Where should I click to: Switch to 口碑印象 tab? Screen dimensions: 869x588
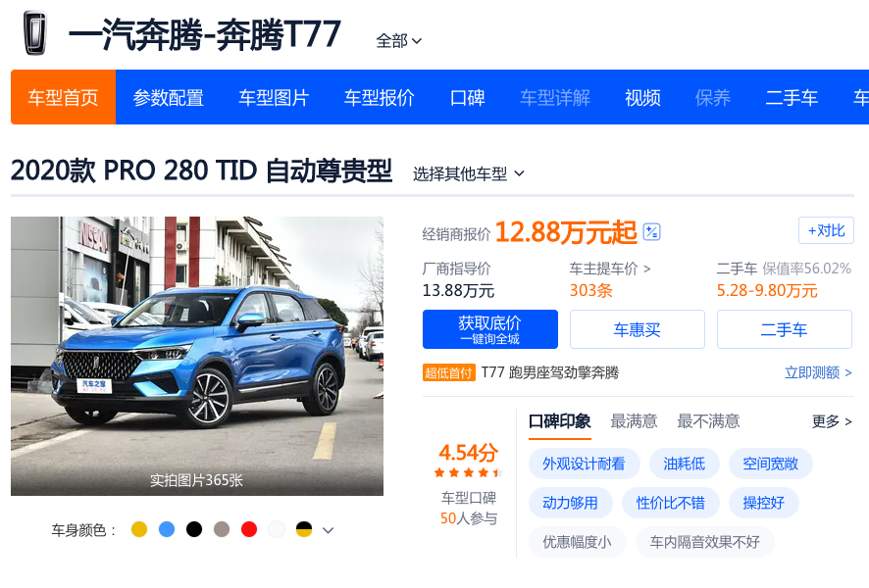coord(560,421)
